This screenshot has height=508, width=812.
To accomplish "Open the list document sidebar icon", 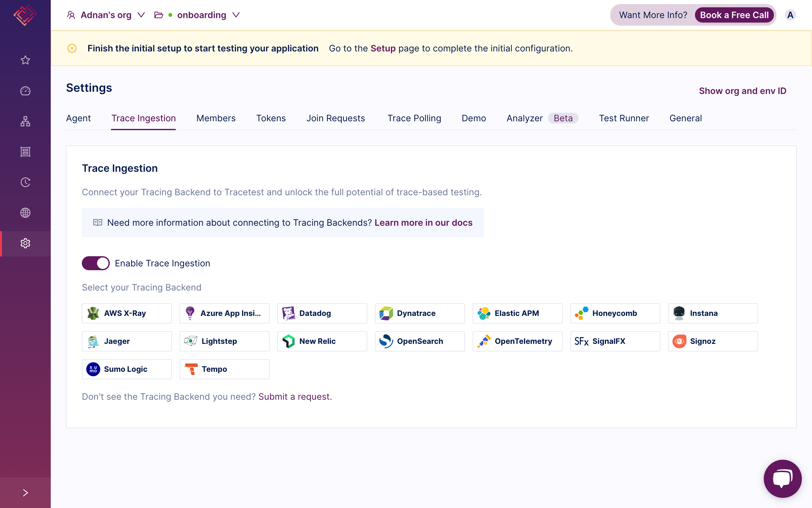I will [25, 152].
